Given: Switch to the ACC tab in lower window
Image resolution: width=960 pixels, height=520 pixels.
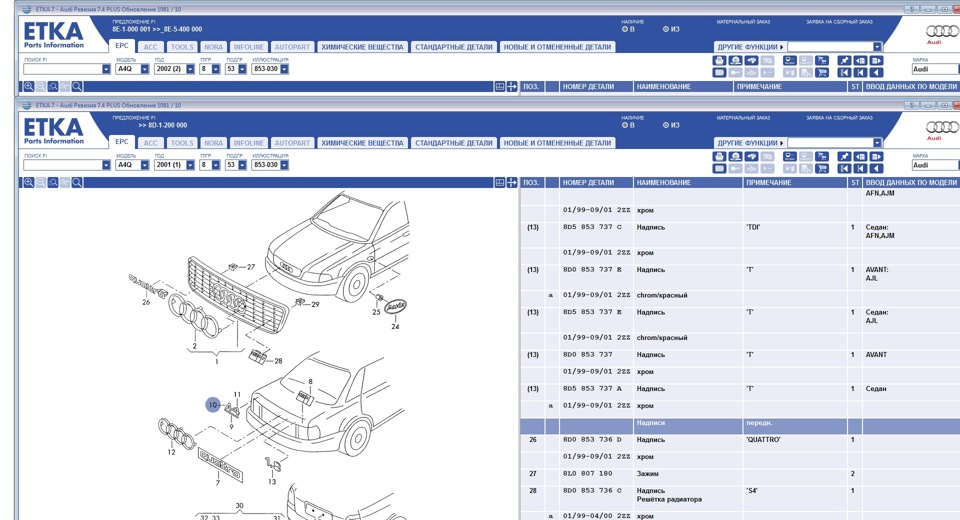Looking at the screenshot, I should point(151,143).
